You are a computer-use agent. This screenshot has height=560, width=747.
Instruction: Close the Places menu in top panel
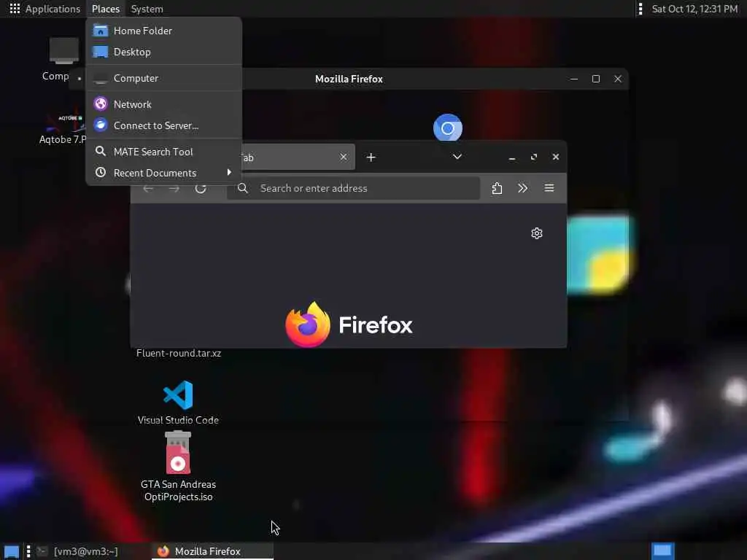pyautogui.click(x=105, y=9)
